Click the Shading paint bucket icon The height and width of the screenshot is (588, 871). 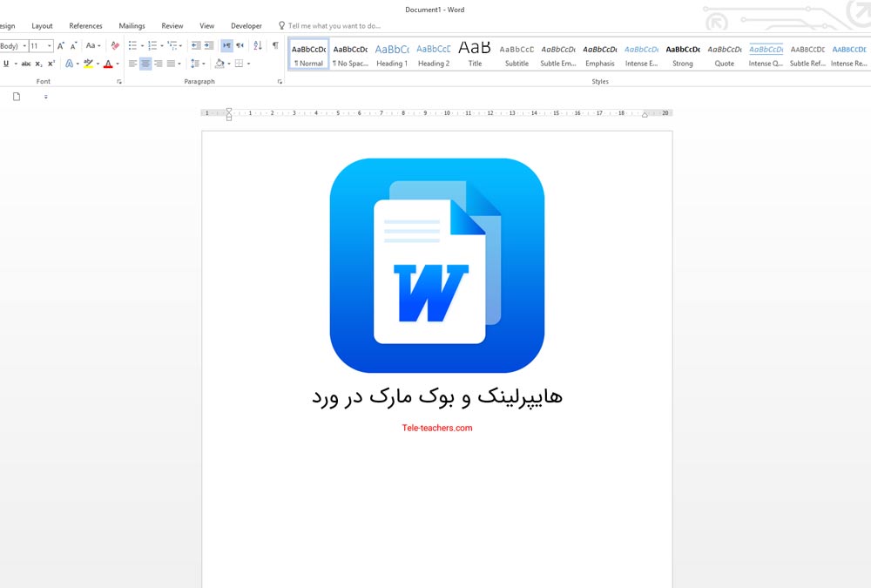pos(219,64)
